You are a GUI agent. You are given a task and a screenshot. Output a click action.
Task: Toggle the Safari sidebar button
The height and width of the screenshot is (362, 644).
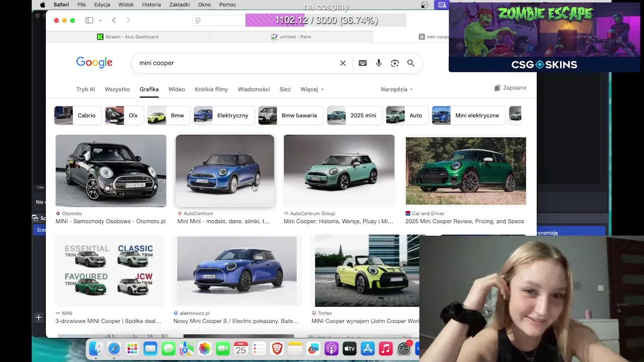(89, 20)
